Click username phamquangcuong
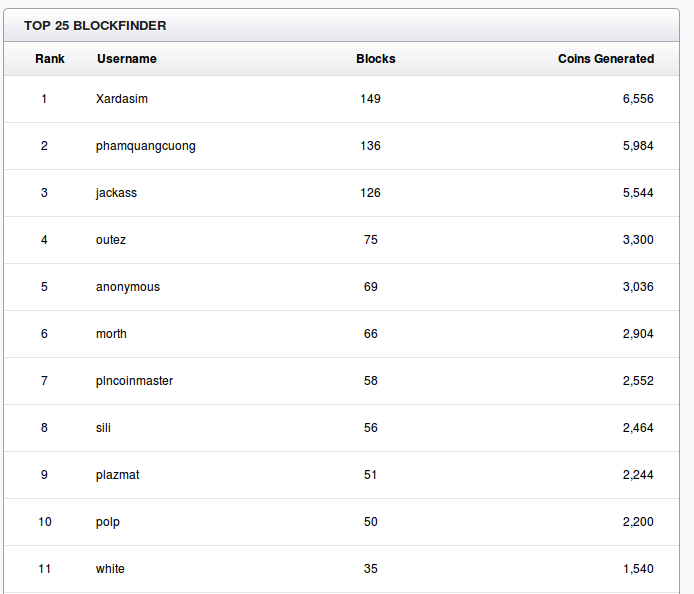This screenshot has width=694, height=594. point(146,146)
